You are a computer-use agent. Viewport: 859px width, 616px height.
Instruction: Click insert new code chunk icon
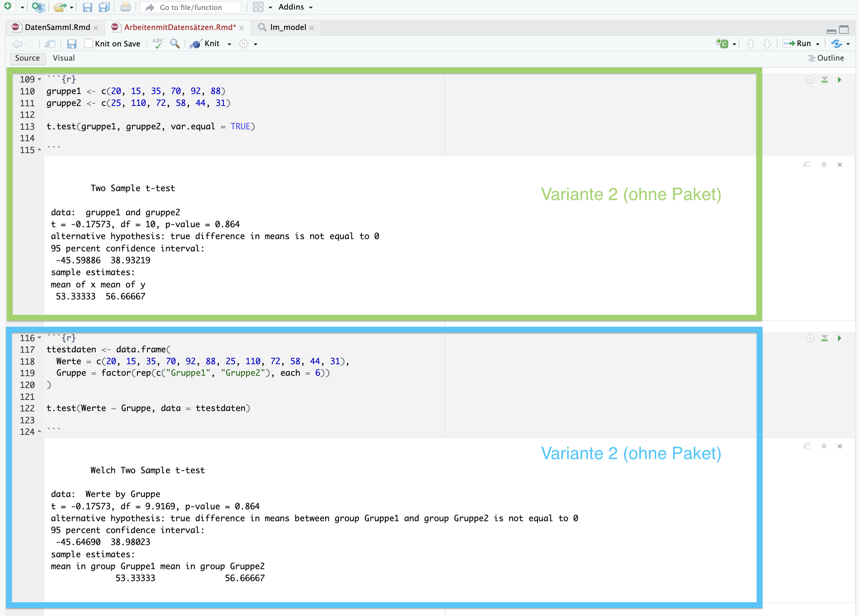[x=722, y=43]
